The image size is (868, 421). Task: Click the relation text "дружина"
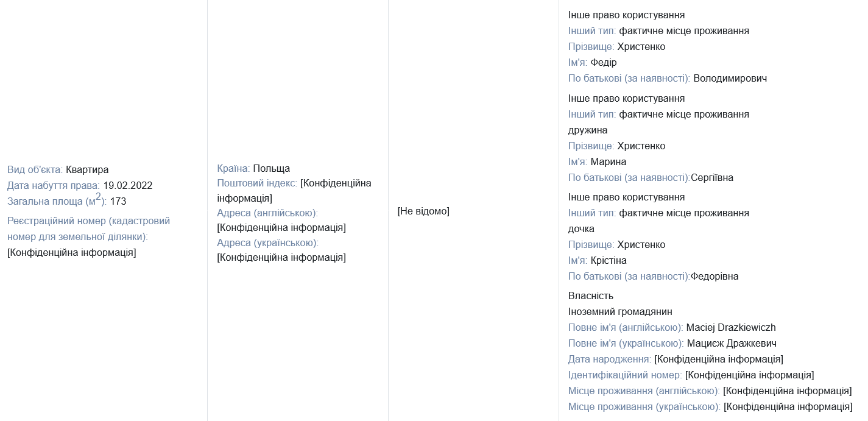[x=588, y=130]
